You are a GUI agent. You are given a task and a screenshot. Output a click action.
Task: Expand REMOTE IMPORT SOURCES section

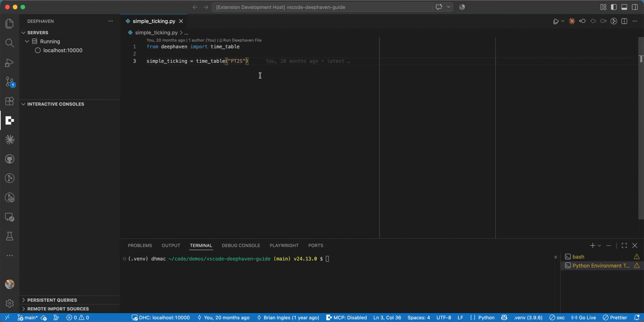pyautogui.click(x=70, y=309)
